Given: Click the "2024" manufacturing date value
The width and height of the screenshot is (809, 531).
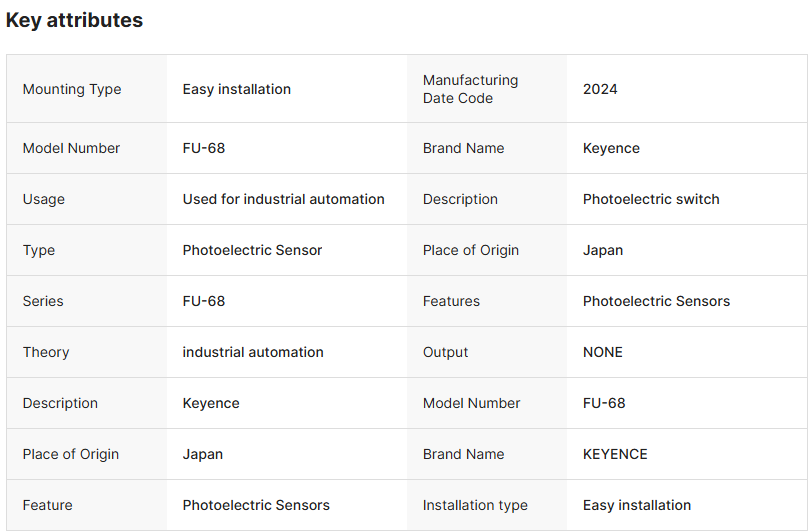Looking at the screenshot, I should click(600, 89).
